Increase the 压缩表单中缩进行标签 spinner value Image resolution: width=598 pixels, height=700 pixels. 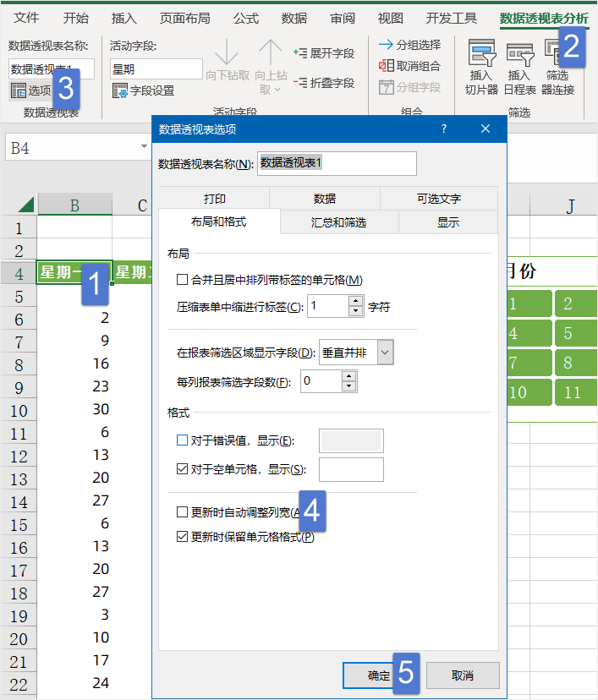355,301
